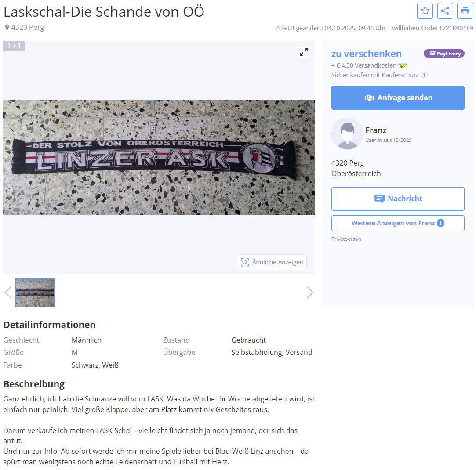Click the PayLivery badge
The height and width of the screenshot is (470, 476).
tap(444, 54)
